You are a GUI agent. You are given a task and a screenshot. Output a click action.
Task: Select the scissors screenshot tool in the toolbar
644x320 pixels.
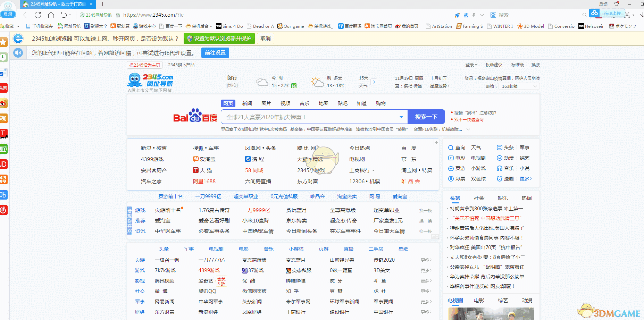(x=627, y=15)
